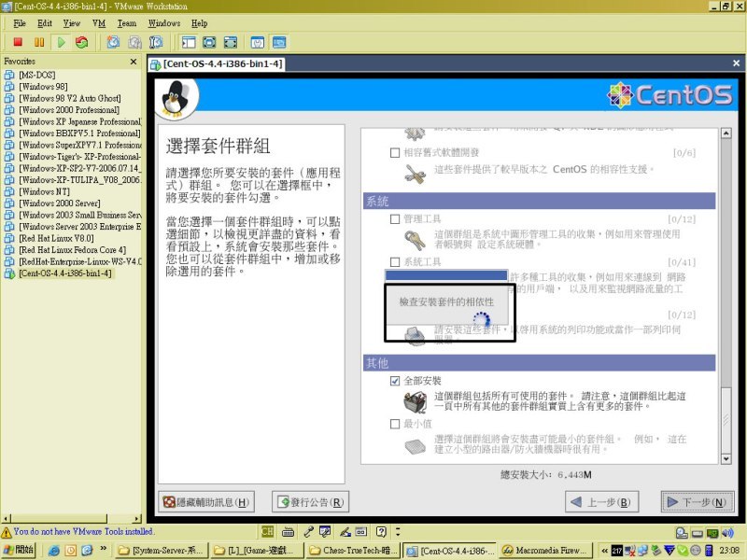747x560 pixels.
Task: Click the 發行公告(R) button
Action: 310,502
